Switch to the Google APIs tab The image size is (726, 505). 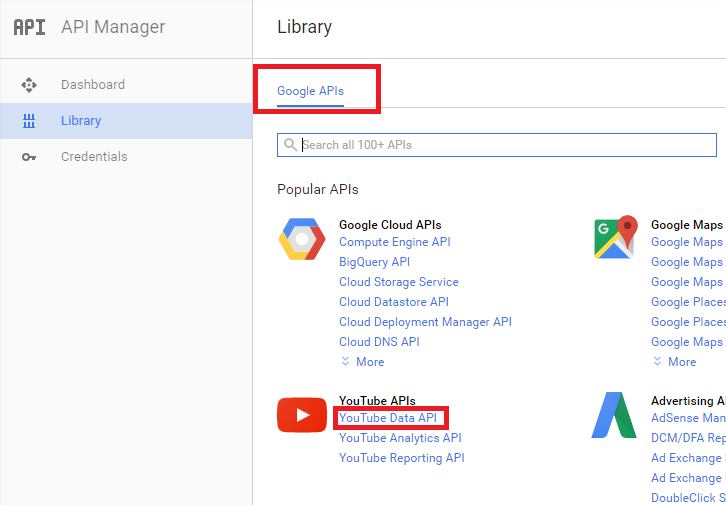(310, 91)
